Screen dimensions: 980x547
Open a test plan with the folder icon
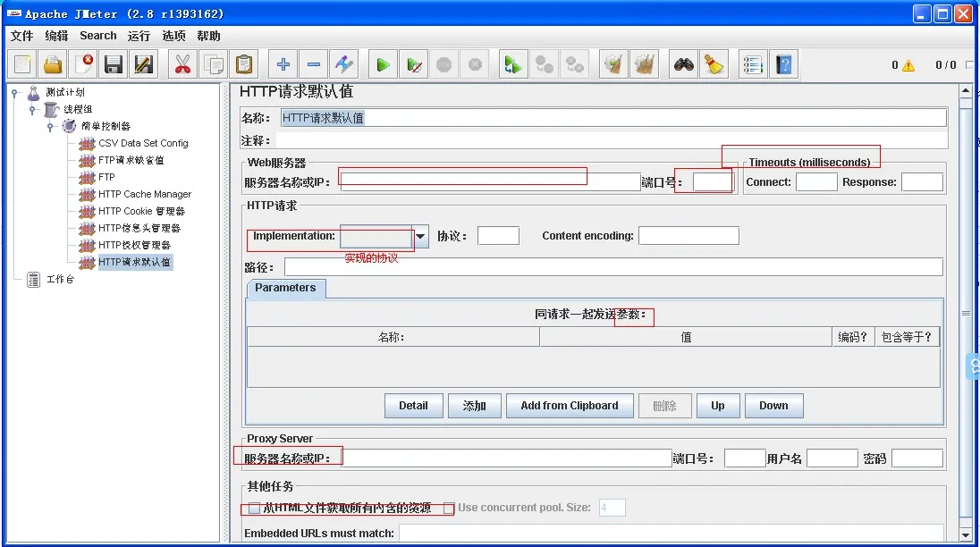pyautogui.click(x=53, y=64)
